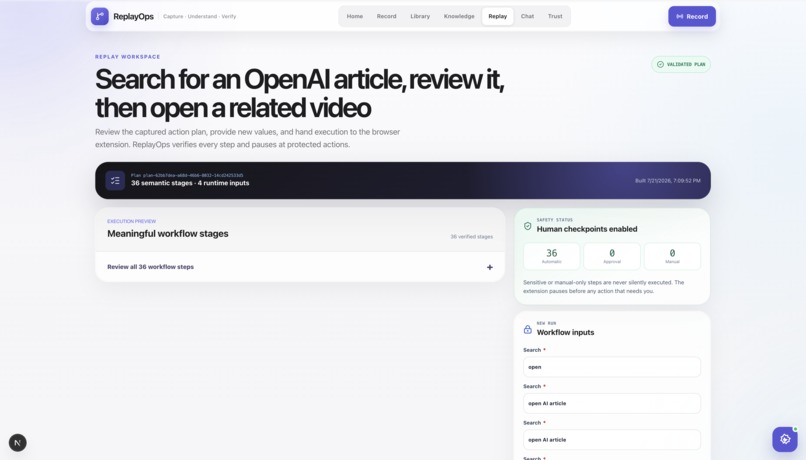Click the 'Capture · Understand · Verify' tagline

pos(199,16)
